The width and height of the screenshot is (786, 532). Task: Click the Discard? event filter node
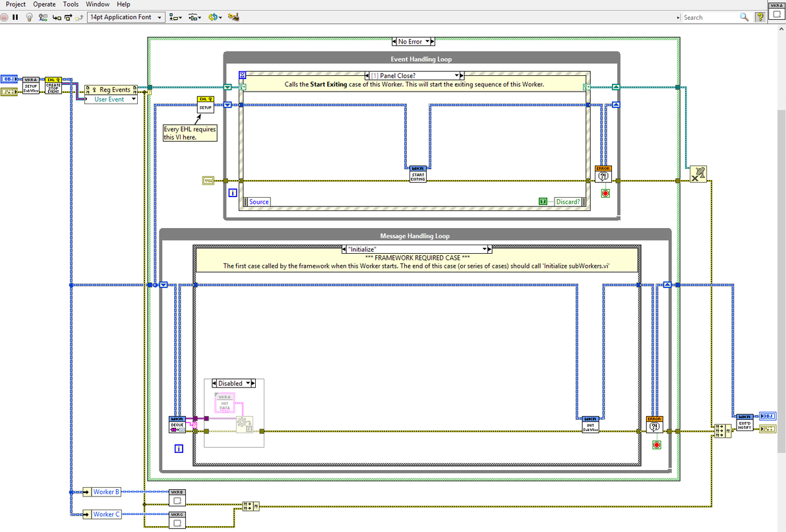click(x=568, y=202)
